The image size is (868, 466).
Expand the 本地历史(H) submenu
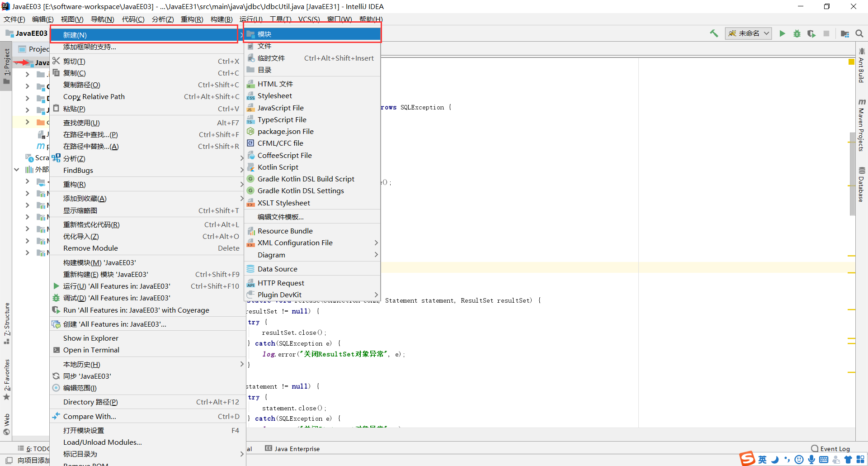coord(147,364)
